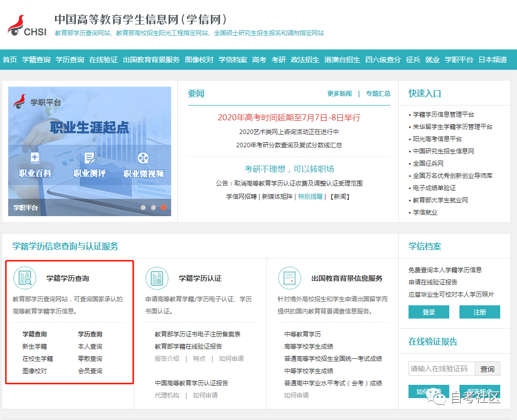Click the 登录 button
This screenshot has width=517, height=420.
[x=428, y=312]
